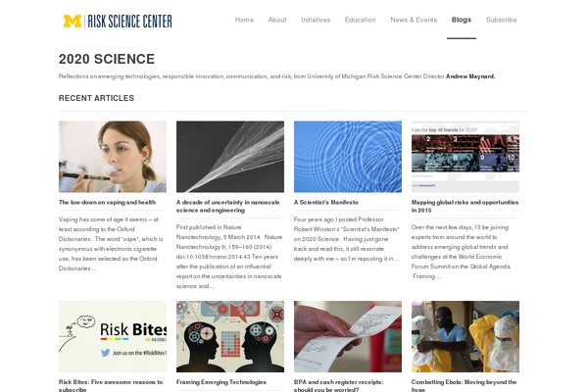Open the About menu item
This screenshot has height=392, width=588.
pyautogui.click(x=277, y=20)
